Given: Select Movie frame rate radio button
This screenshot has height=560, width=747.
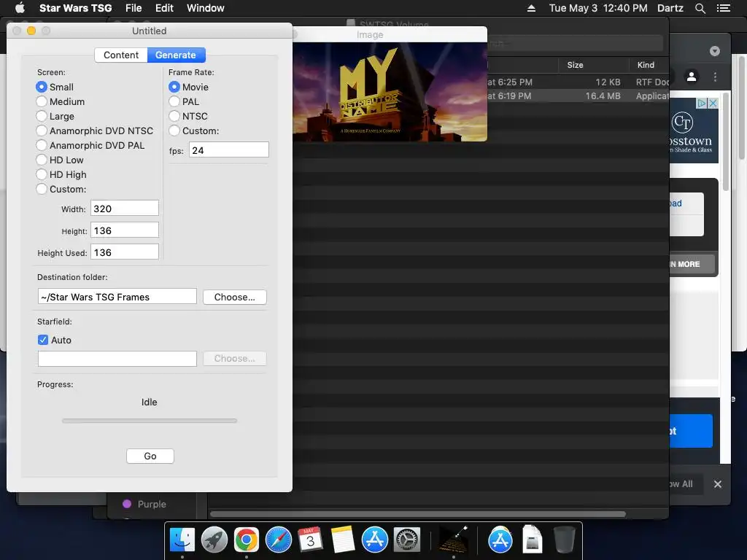Looking at the screenshot, I should tap(174, 87).
